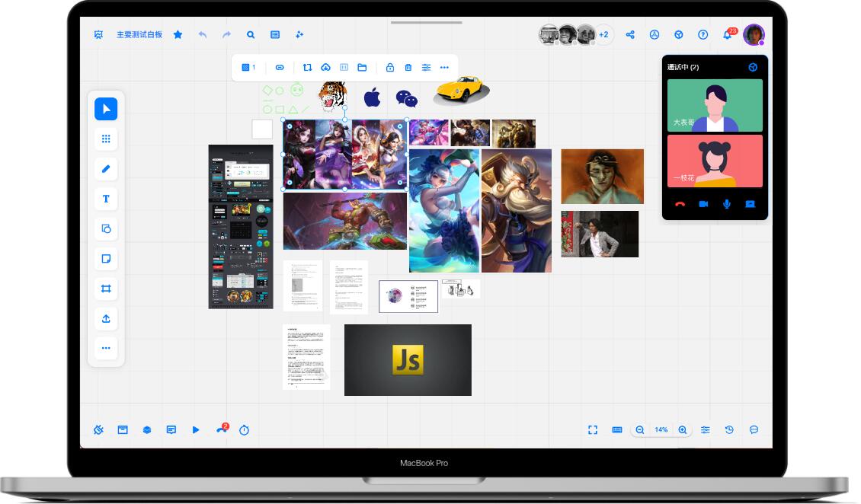Expand the +2 collaborators list
This screenshot has height=504, width=861.
(x=603, y=35)
